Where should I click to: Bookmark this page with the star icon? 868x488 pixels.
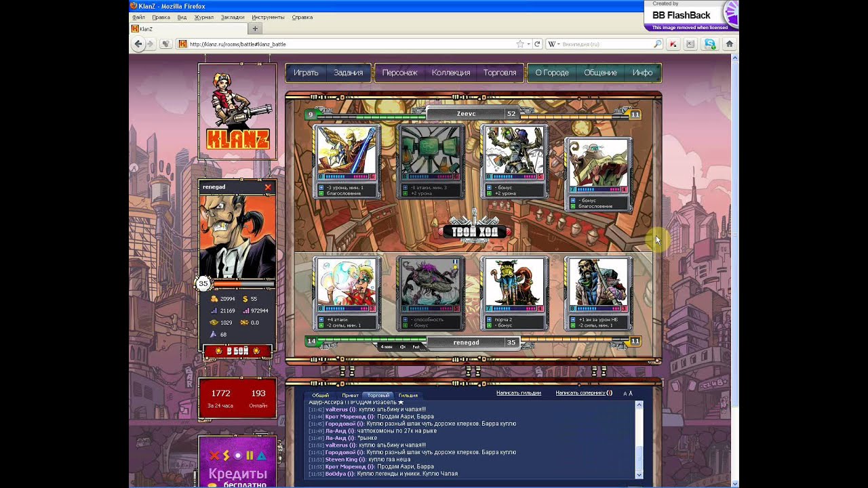(520, 44)
